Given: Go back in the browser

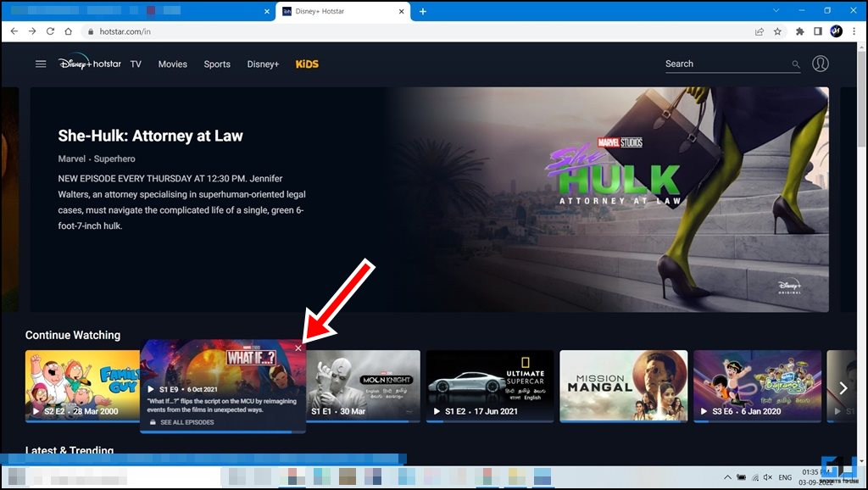Looking at the screenshot, I should [x=14, y=31].
